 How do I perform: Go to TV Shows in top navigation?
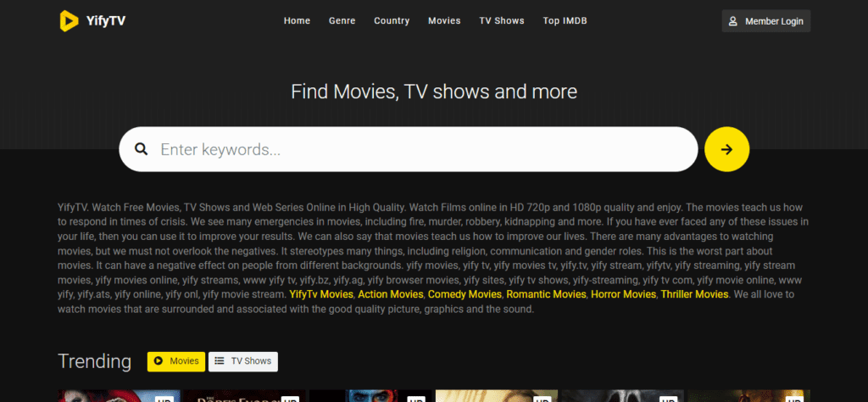point(502,21)
